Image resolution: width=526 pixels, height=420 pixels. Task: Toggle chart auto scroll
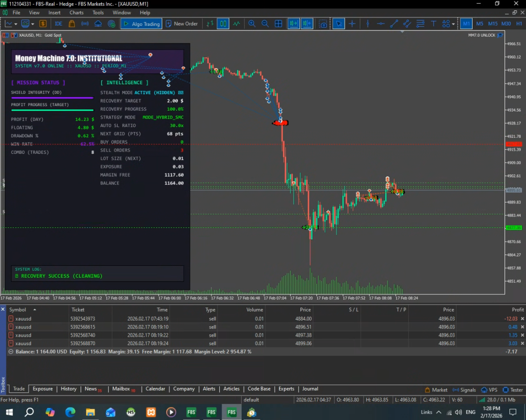293,24
